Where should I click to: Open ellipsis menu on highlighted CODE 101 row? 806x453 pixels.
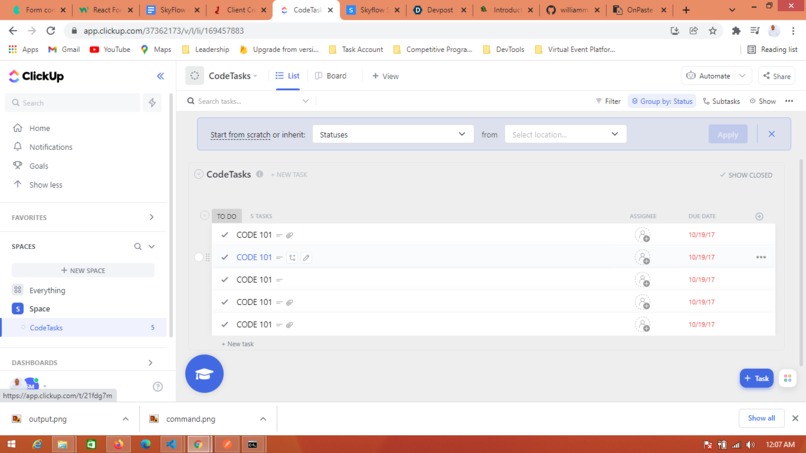pos(761,257)
